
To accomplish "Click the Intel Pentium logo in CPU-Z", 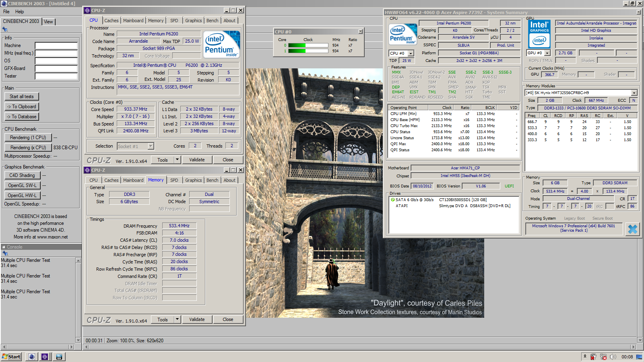I will (221, 44).
